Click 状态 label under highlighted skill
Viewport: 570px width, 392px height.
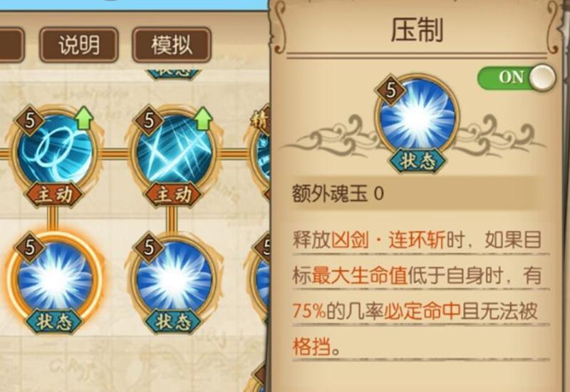coord(55,321)
